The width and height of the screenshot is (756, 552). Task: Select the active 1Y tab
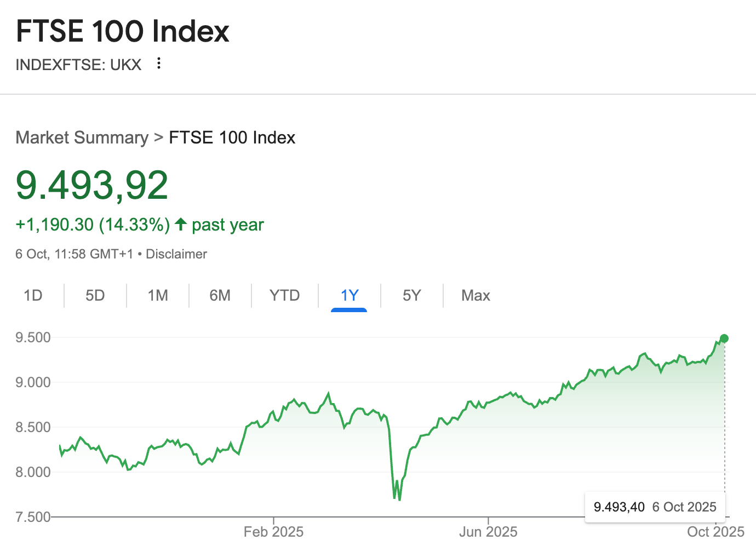click(x=349, y=296)
